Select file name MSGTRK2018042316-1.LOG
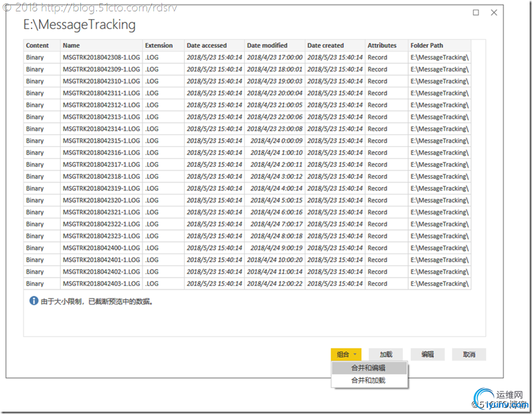532x414 pixels. [x=101, y=153]
